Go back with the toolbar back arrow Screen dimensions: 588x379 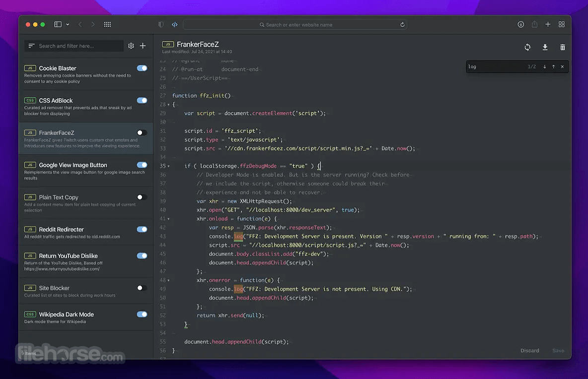point(80,24)
